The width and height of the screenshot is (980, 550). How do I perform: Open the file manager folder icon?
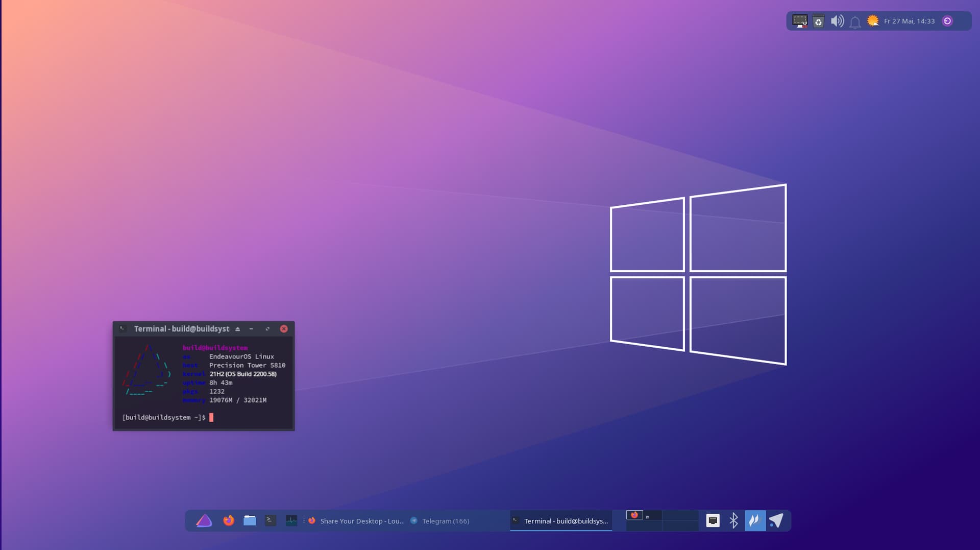tap(250, 520)
